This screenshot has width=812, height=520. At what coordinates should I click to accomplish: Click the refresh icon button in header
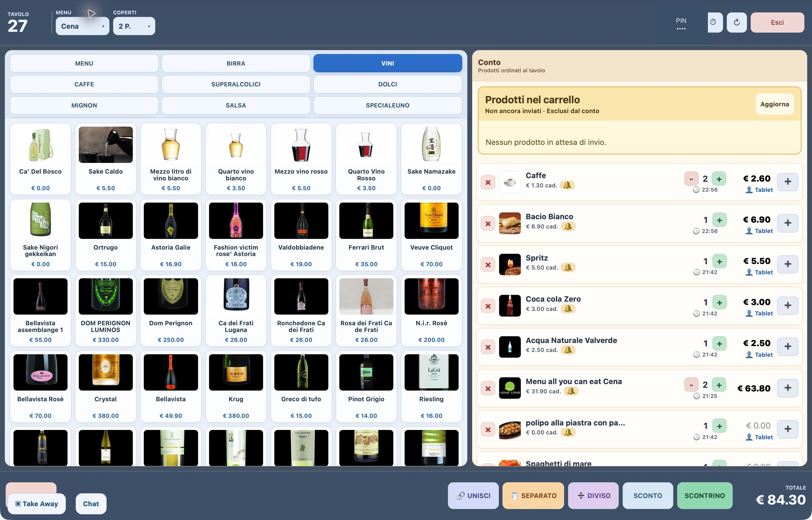[x=736, y=22]
